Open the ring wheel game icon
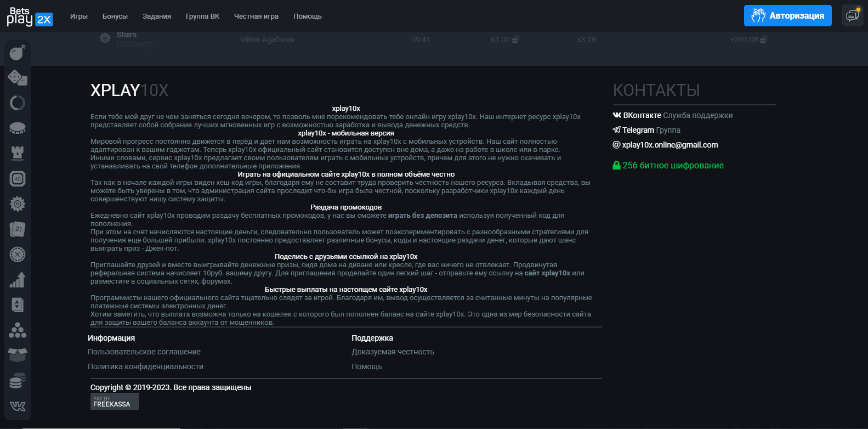 [18, 103]
